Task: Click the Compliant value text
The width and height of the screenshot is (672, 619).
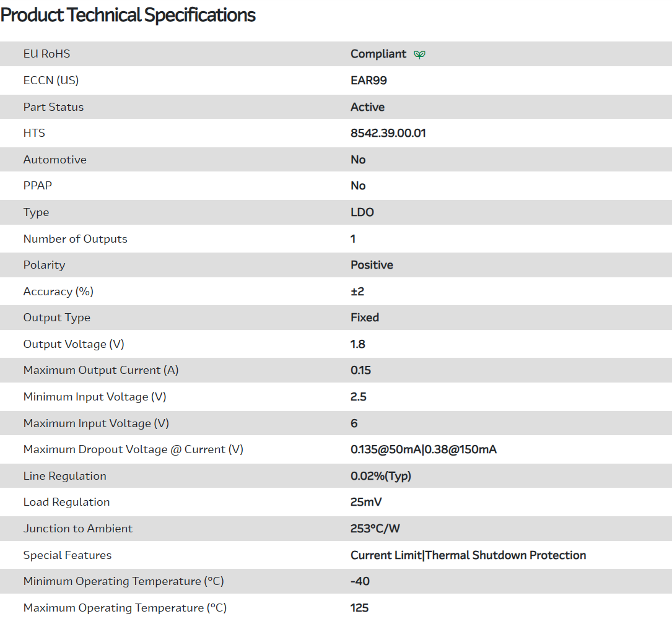Action: pyautogui.click(x=378, y=54)
